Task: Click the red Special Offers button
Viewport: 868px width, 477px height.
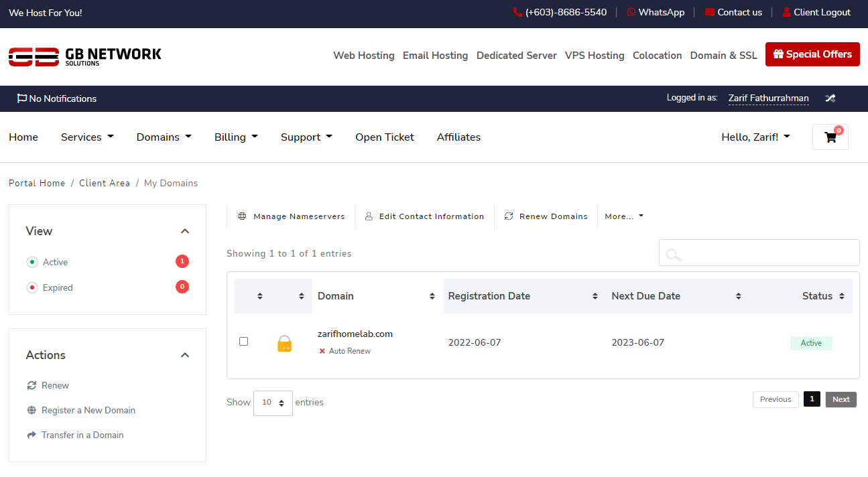Action: point(812,54)
